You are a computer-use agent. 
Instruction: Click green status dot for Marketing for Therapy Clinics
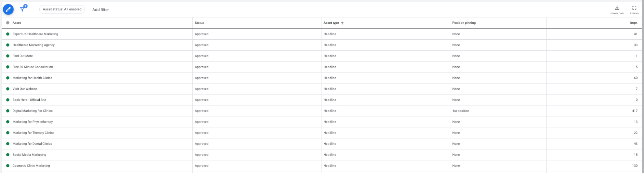pyautogui.click(x=8, y=132)
